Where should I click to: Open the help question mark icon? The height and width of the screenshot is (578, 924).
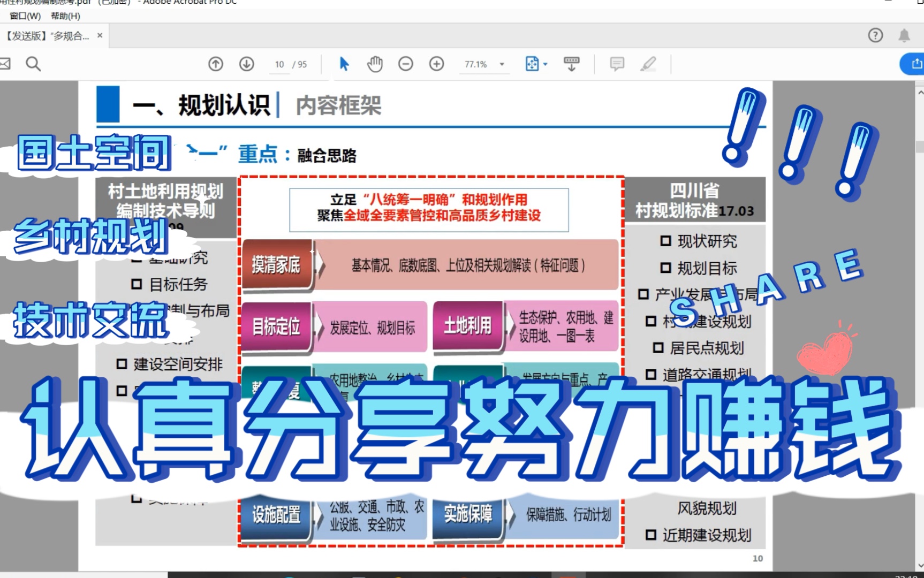[875, 35]
